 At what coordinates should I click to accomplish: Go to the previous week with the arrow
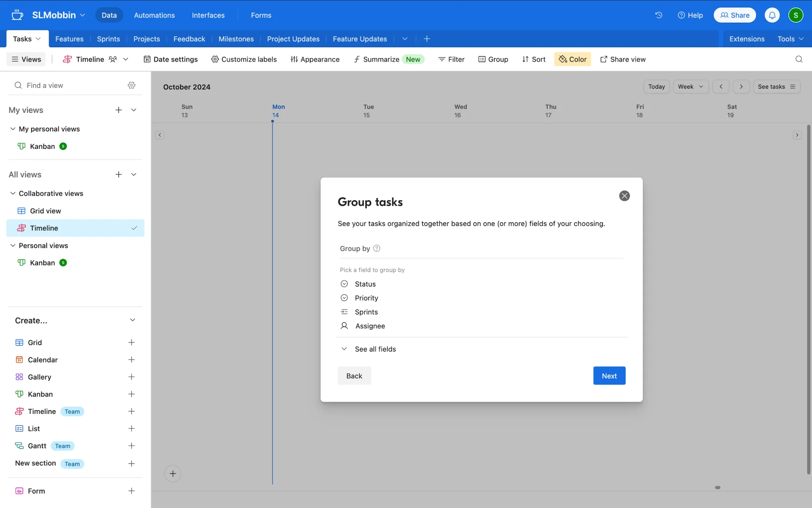(x=721, y=87)
